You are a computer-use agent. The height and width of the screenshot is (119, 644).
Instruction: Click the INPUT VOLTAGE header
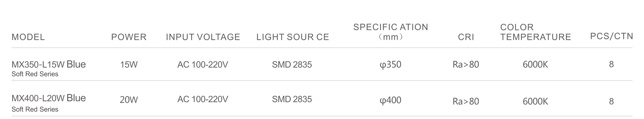point(203,37)
